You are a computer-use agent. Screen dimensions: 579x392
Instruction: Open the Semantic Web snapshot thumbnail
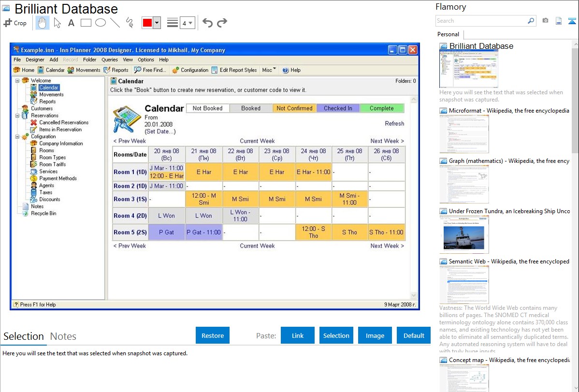464,285
